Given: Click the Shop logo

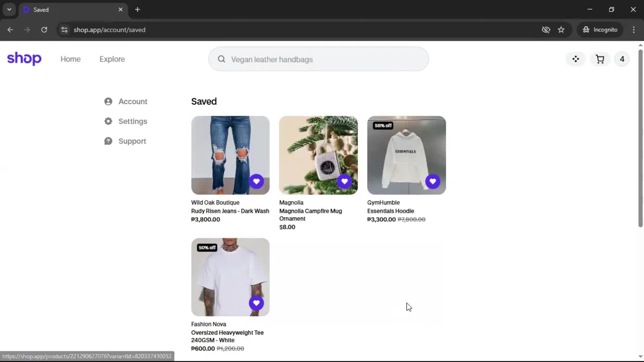Looking at the screenshot, I should pyautogui.click(x=24, y=59).
